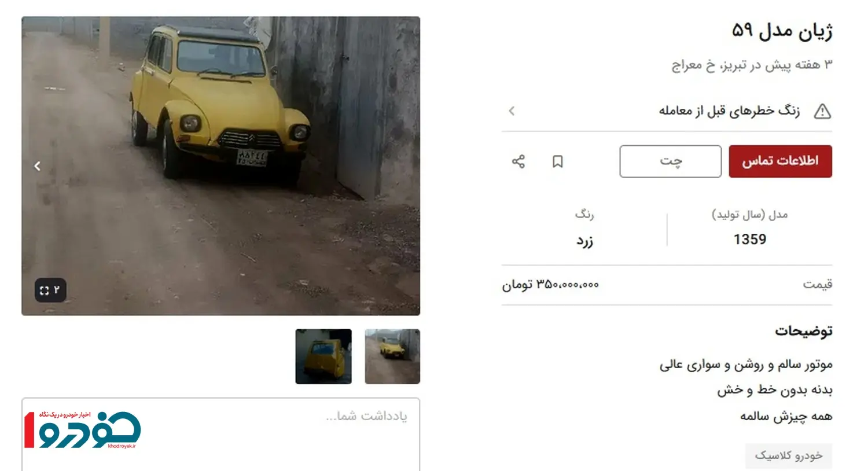Open the classic car category tag
The height and width of the screenshot is (471, 868).
(x=789, y=455)
